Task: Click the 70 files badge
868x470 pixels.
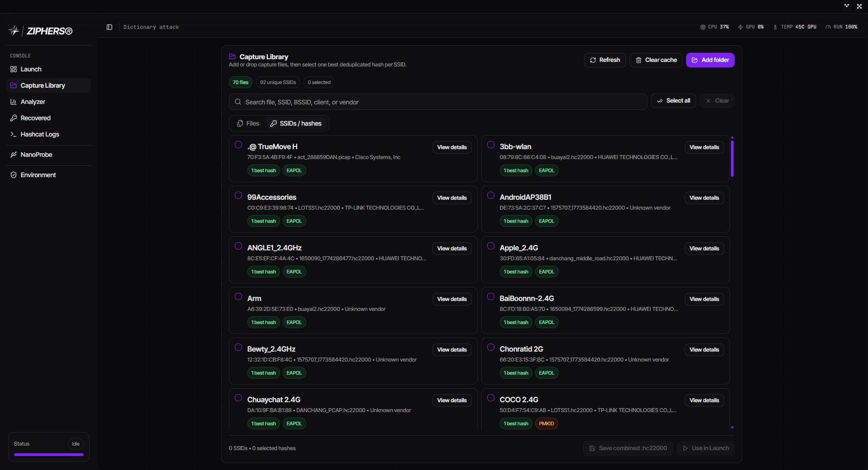Action: 241,82
